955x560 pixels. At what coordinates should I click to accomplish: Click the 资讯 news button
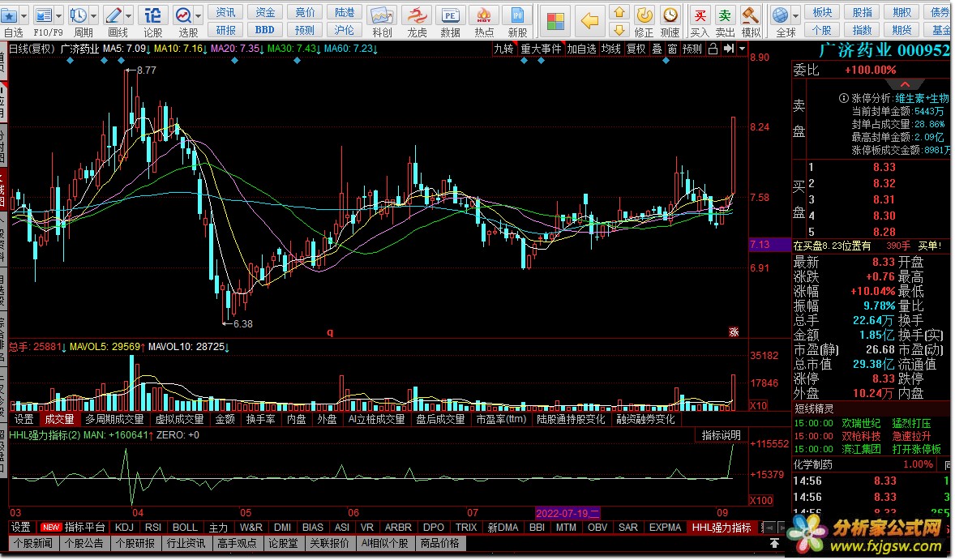pyautogui.click(x=226, y=12)
